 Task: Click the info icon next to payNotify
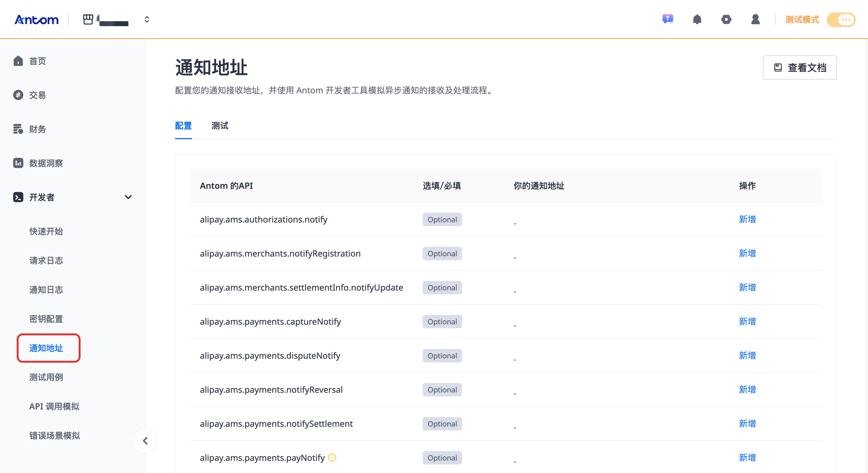332,457
